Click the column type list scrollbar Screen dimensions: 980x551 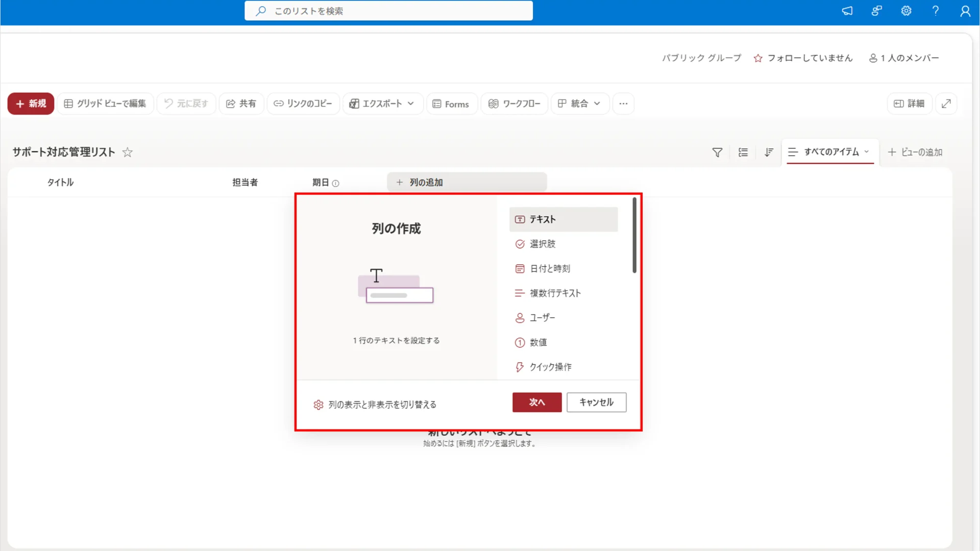pyautogui.click(x=634, y=235)
